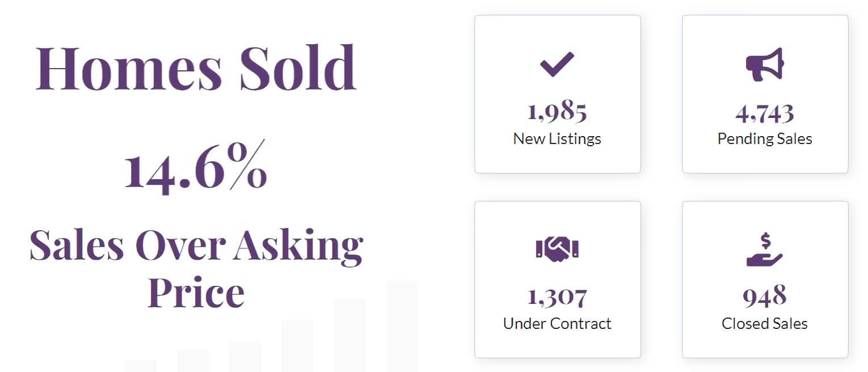Click the checkmark icon above New Listings
868x372 pixels.
click(557, 64)
